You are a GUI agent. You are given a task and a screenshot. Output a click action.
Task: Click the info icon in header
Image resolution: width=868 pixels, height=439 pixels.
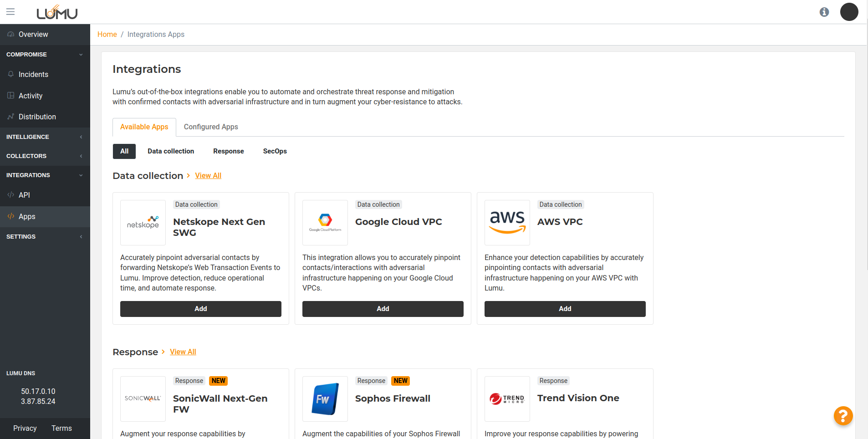(824, 12)
